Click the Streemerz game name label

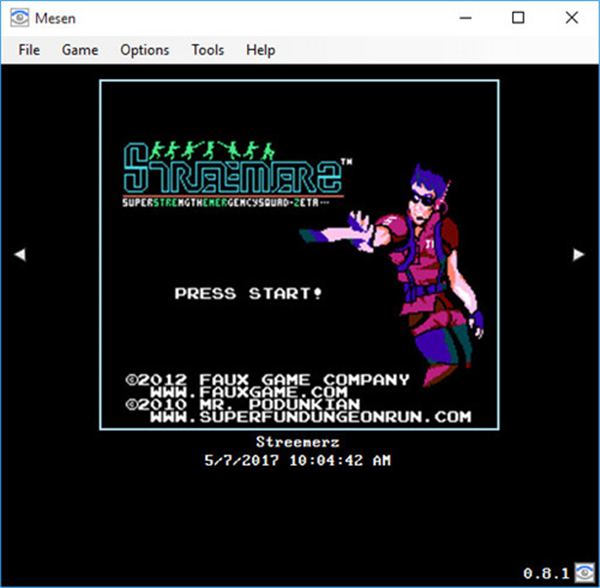pos(298,443)
